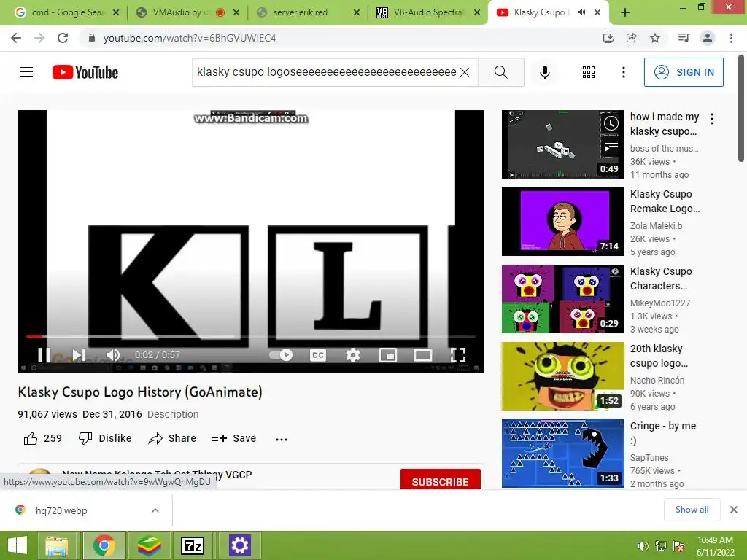Switch to 'VB-Audio Spectral' tab
This screenshot has height=560, width=747.
tap(429, 12)
